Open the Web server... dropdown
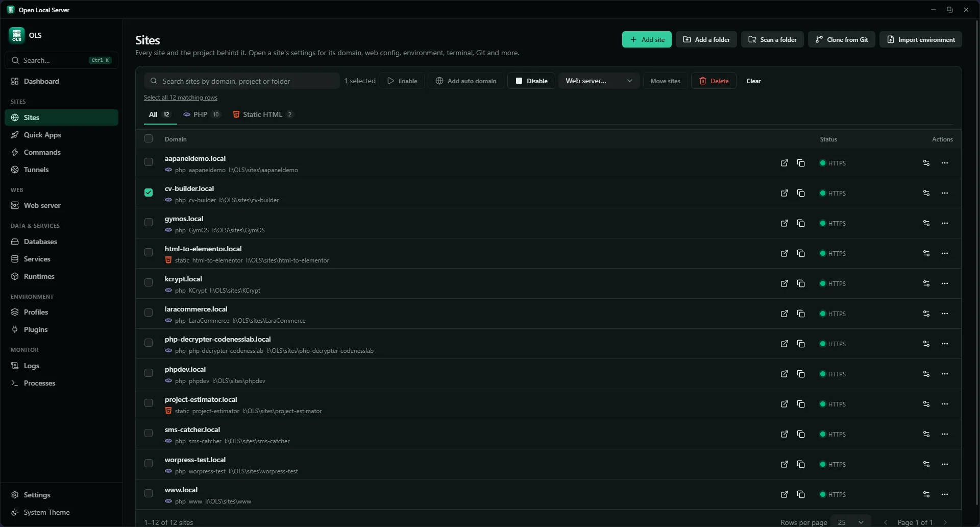This screenshot has width=980, height=527. (x=599, y=81)
